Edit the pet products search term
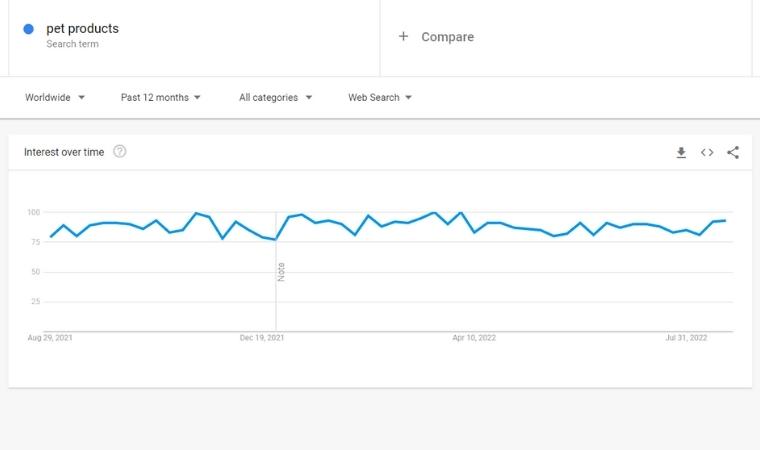760x450 pixels. [x=82, y=29]
